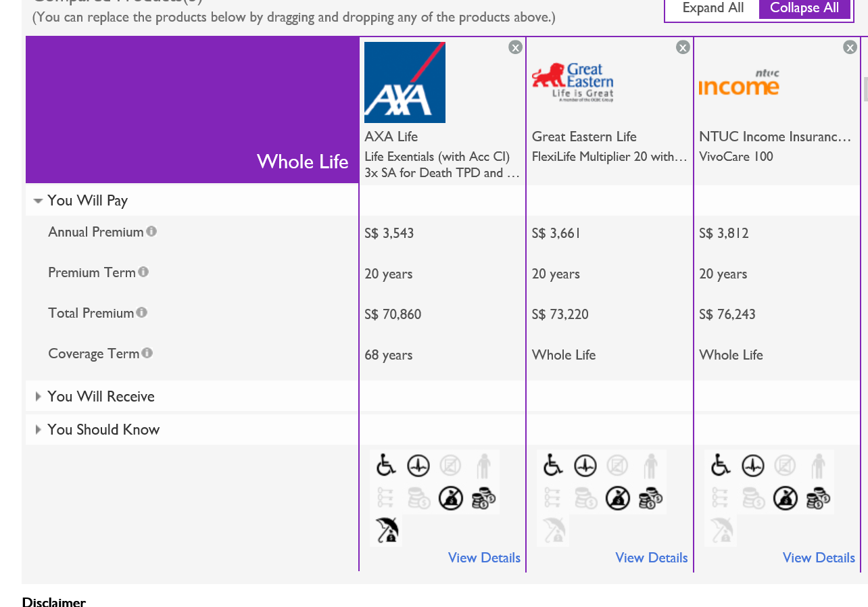
Task: Remove Great Eastern Life from comparison
Action: tap(683, 47)
